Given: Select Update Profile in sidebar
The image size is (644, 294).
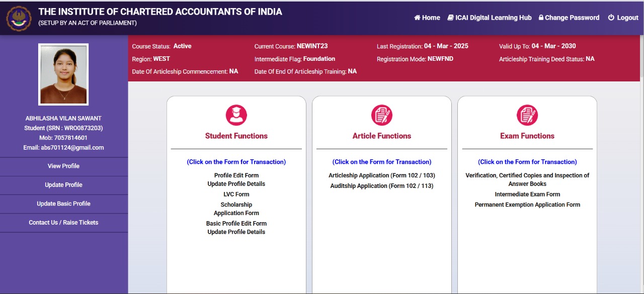Looking at the screenshot, I should pos(63,185).
